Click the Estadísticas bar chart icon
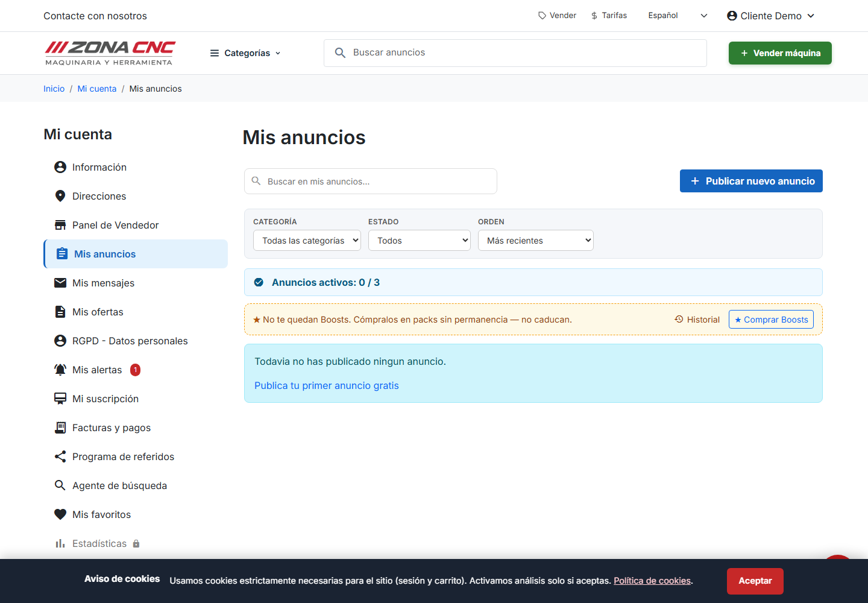 point(60,543)
